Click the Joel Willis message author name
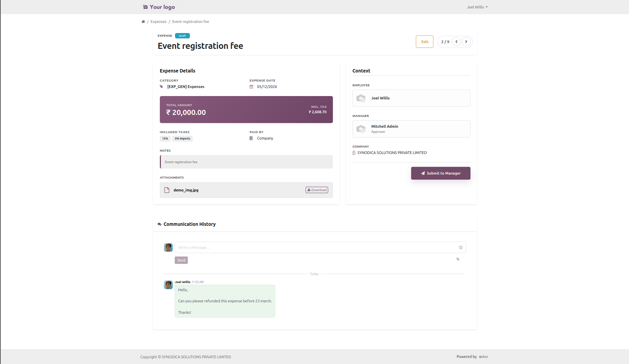629x364 pixels. click(182, 282)
